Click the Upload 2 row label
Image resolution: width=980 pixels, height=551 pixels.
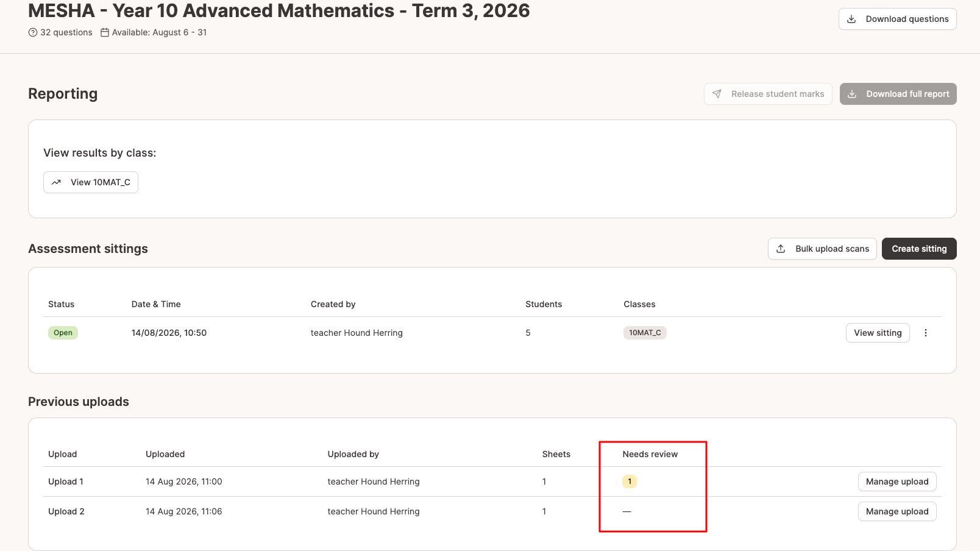66,511
